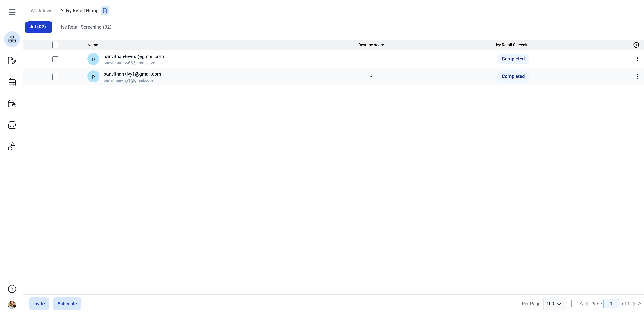Click Completed status for panvithan+ivy1
Image resolution: width=644 pixels, height=313 pixels.
513,76
